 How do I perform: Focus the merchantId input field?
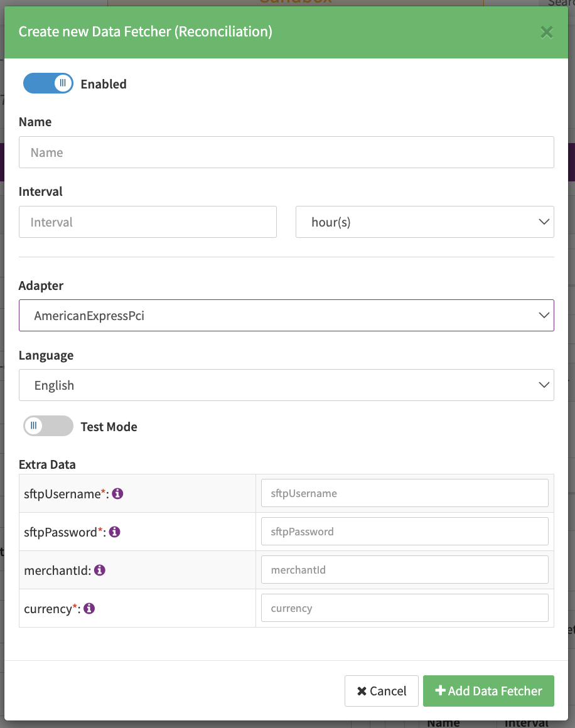tap(404, 570)
